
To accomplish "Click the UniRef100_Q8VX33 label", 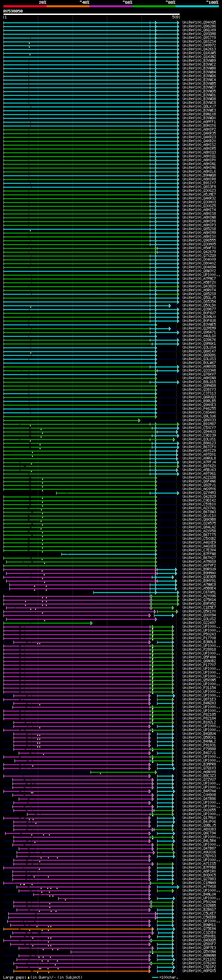I will point(199,420).
